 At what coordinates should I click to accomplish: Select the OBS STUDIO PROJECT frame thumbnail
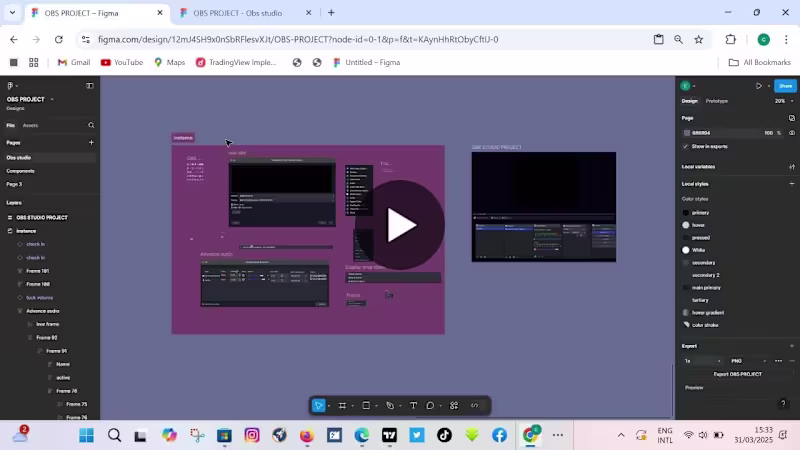tap(543, 207)
